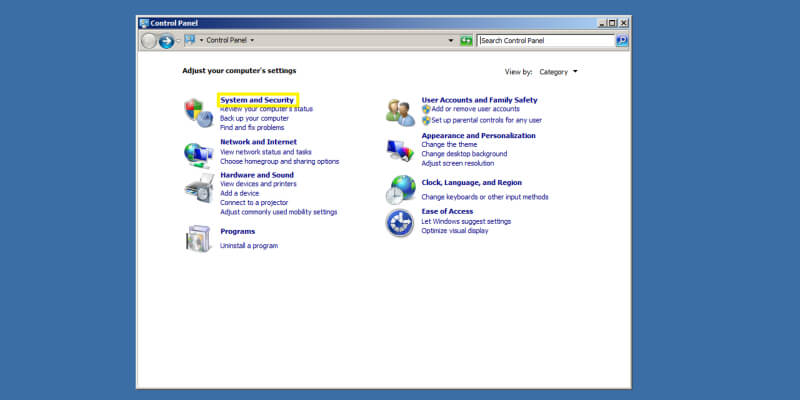This screenshot has width=800, height=400.
Task: Open recent pages dropdown beside navigation arrows
Action: (x=178, y=41)
